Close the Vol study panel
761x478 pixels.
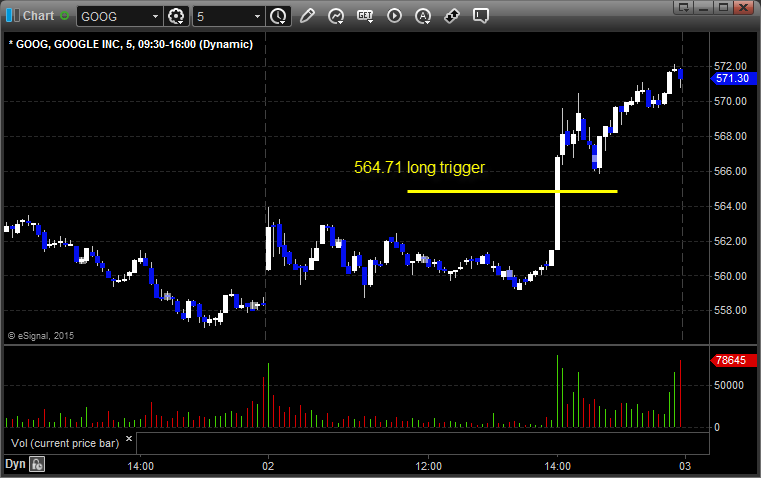click(129, 439)
